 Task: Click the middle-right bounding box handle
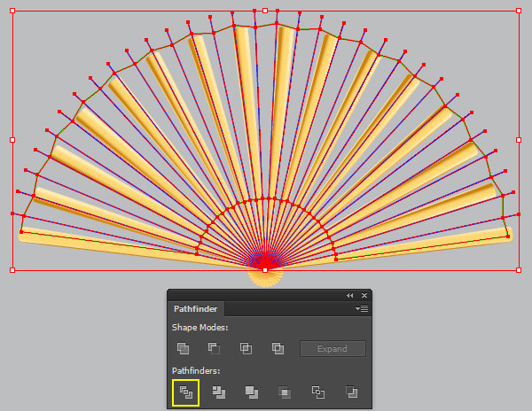tap(519, 140)
